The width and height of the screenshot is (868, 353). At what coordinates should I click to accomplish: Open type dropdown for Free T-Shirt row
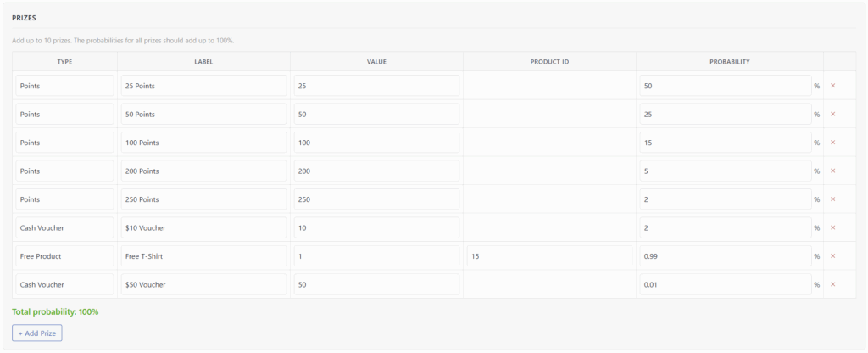pos(64,256)
